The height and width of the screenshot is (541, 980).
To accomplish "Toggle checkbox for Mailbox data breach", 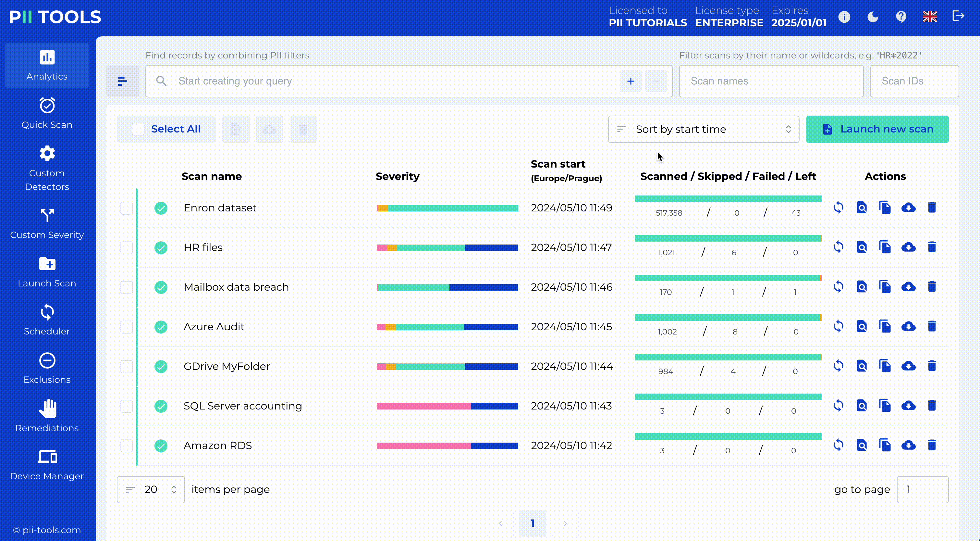I will tap(125, 286).
